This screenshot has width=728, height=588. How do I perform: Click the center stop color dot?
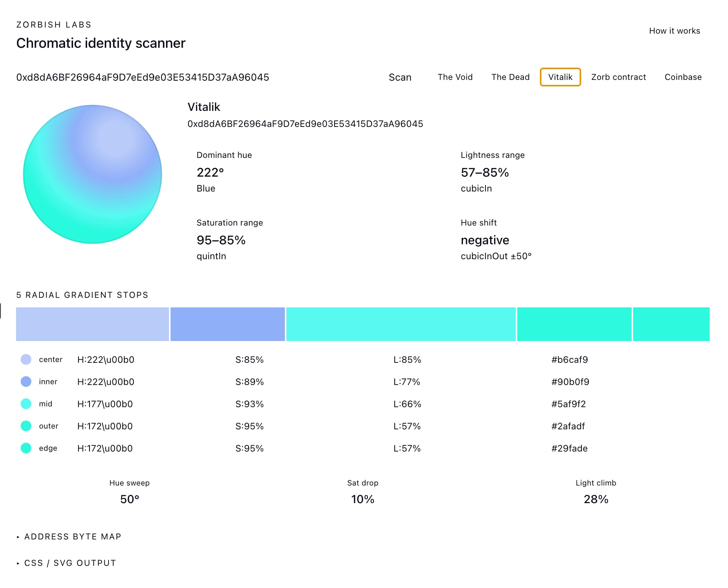pyautogui.click(x=26, y=359)
